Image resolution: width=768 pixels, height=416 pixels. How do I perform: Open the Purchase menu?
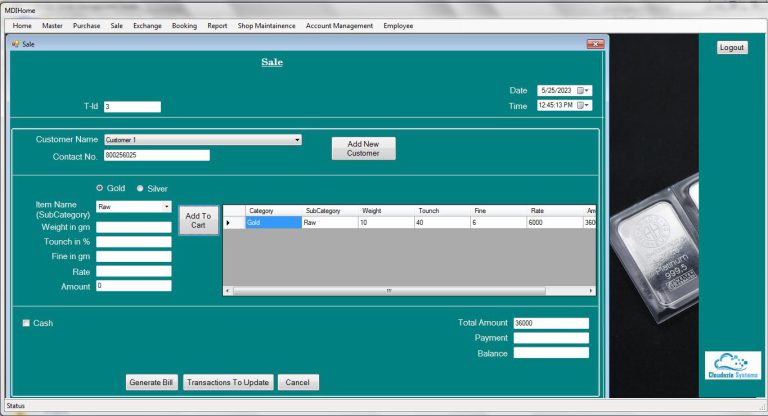(x=86, y=26)
